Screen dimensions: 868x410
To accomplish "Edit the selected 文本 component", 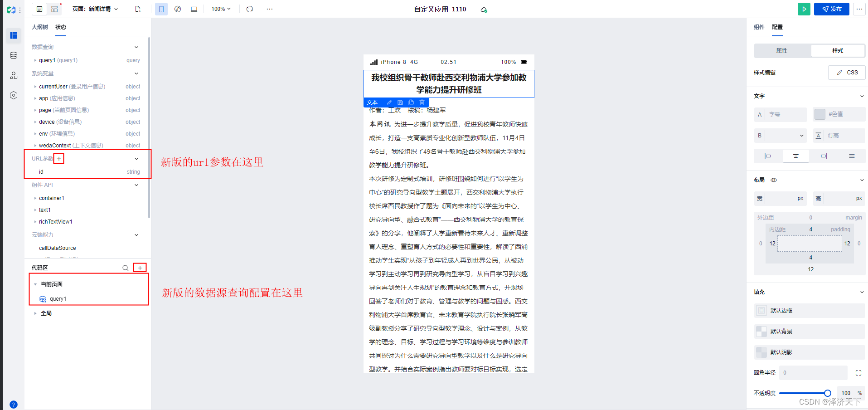I will (389, 102).
